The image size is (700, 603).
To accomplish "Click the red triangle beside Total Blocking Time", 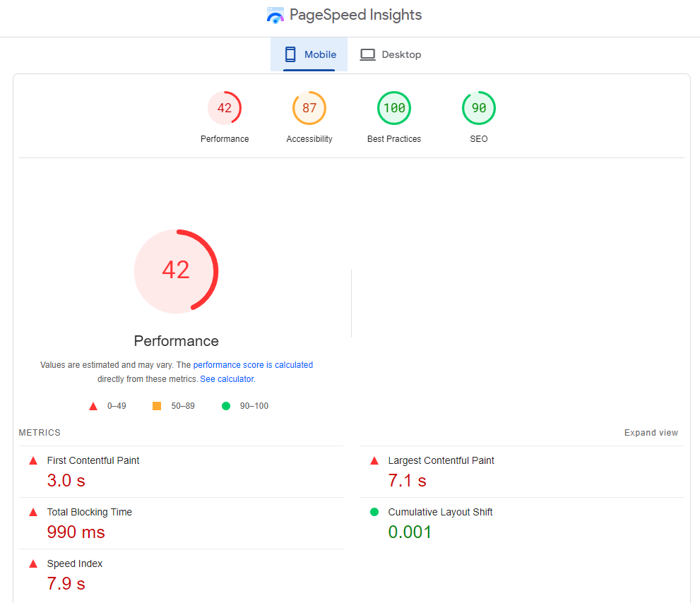I will [x=33, y=513].
